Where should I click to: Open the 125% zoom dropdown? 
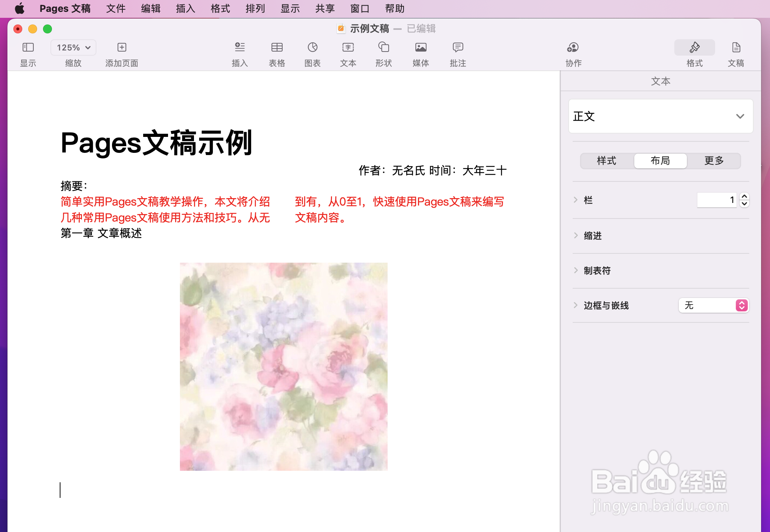[x=73, y=47]
